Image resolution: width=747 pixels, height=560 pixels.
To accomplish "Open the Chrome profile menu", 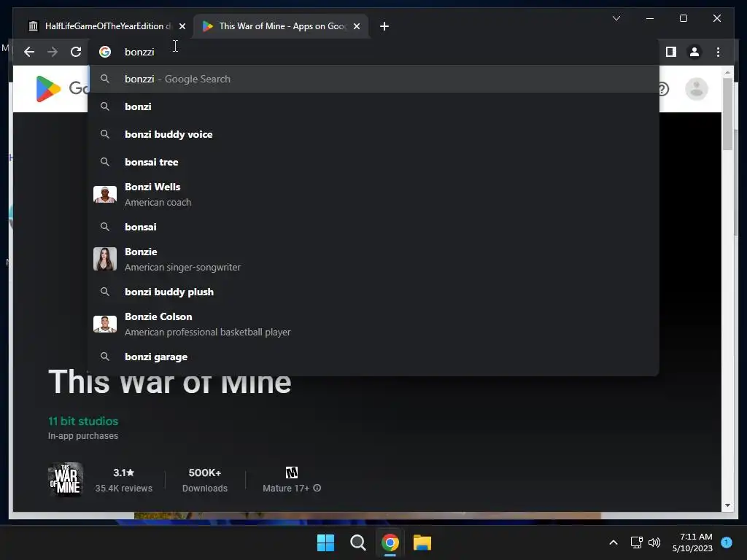I will click(x=694, y=52).
